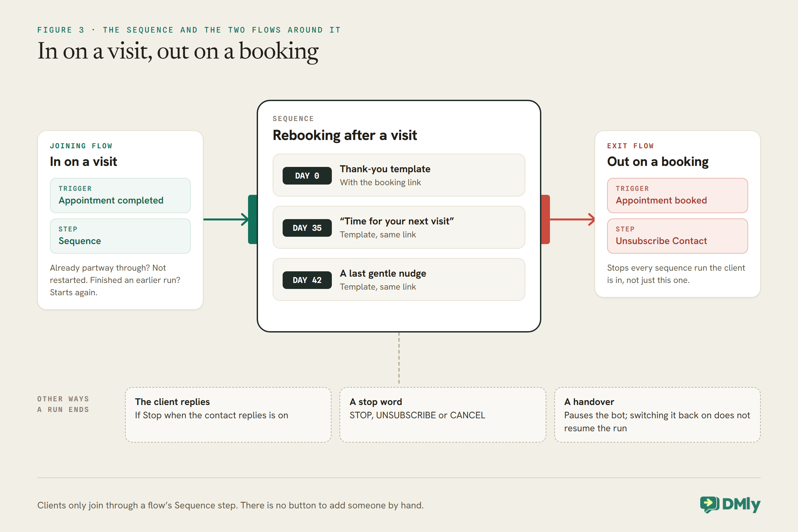Viewport: 798px width, 532px height.
Task: Click the DMly logo
Action: click(x=730, y=504)
